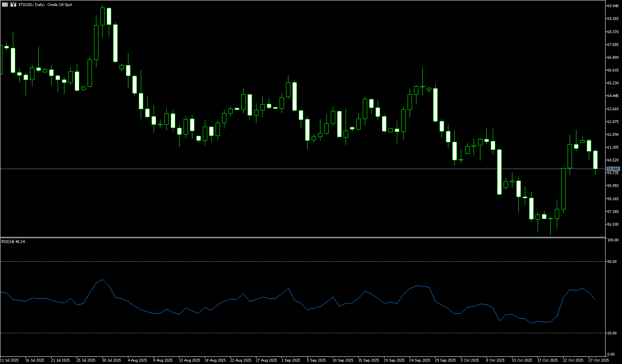
Task: Click the Depth of Market icon
Action: 13,5
